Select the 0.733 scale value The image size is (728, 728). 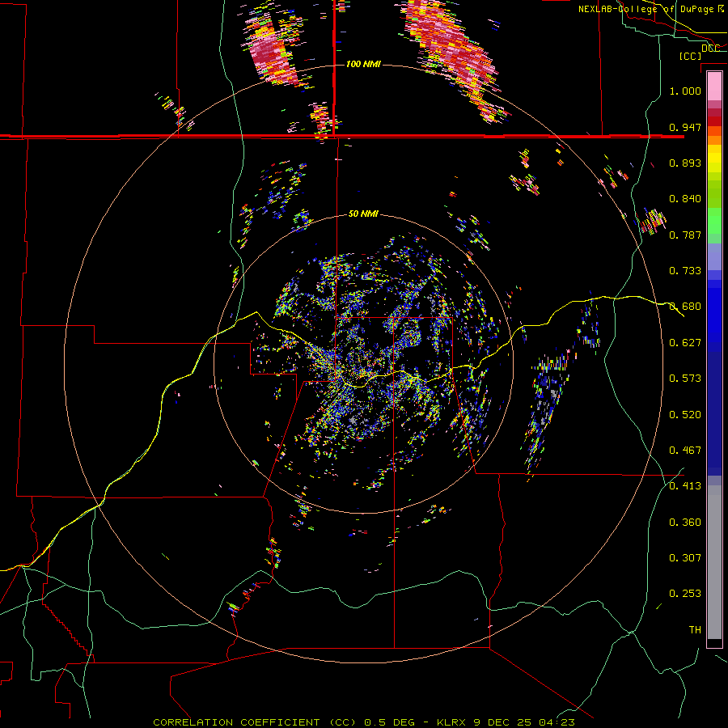[685, 271]
